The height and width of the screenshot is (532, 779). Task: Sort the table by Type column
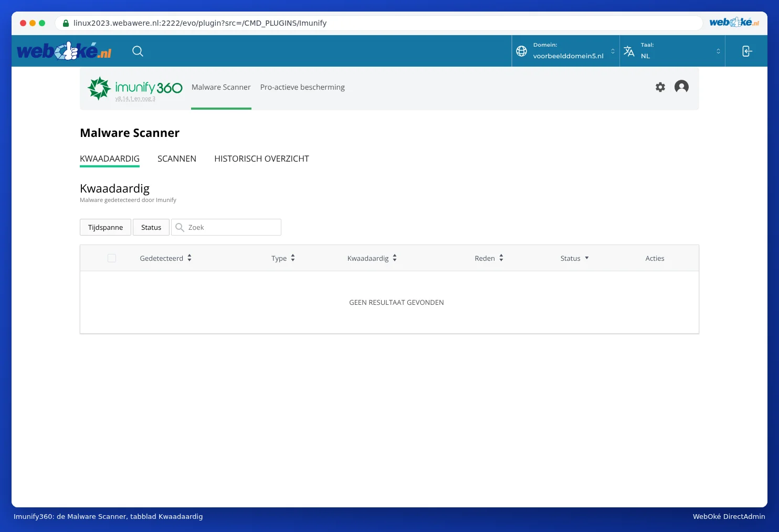coord(283,258)
